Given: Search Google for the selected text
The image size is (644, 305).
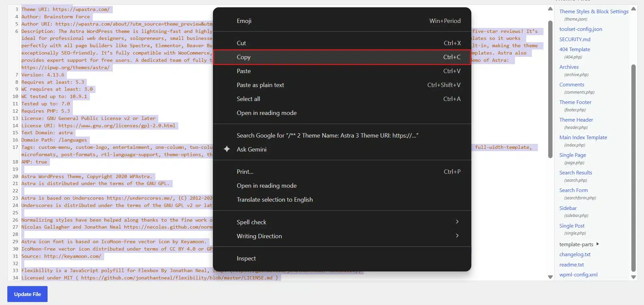Looking at the screenshot, I should tap(342, 135).
